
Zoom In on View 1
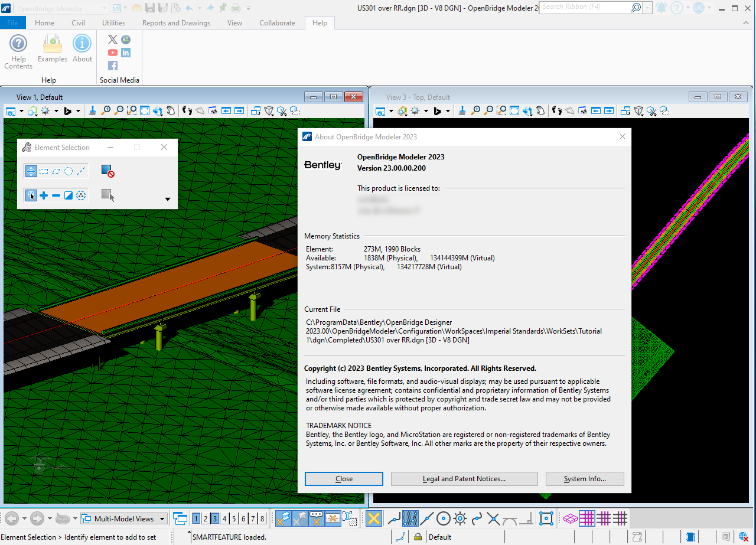(106, 110)
